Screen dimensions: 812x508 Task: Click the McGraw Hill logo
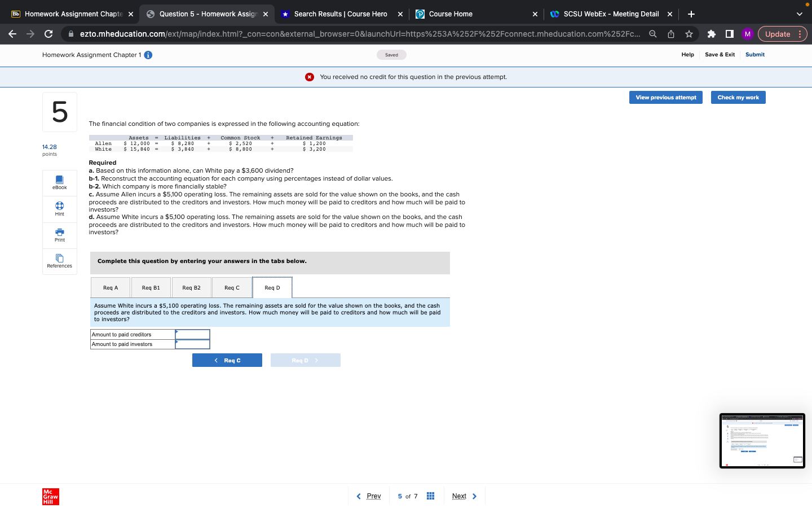[50, 497]
